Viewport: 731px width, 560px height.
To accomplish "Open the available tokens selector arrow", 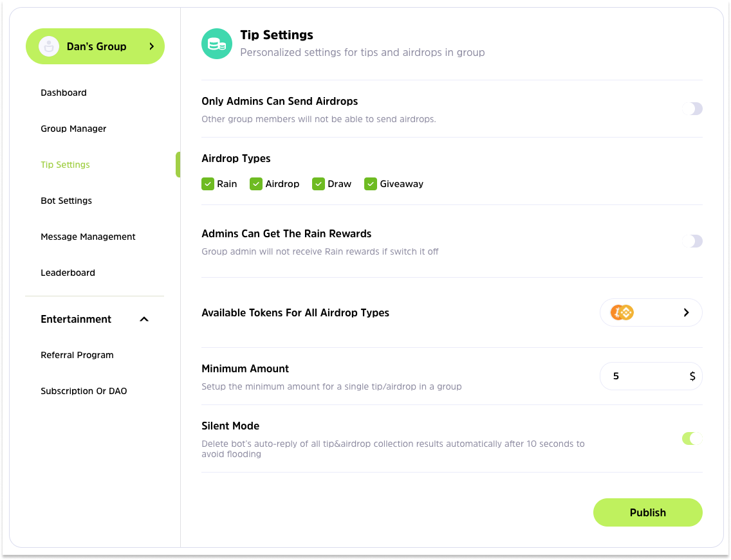I will (686, 312).
